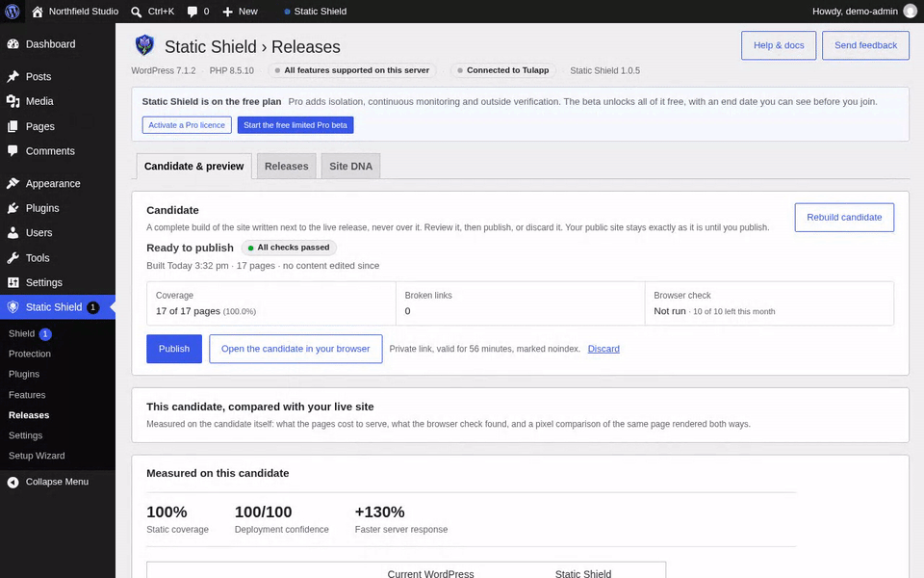Click Activate a Pro licence button
Screen dimensions: 924x578
click(187, 125)
